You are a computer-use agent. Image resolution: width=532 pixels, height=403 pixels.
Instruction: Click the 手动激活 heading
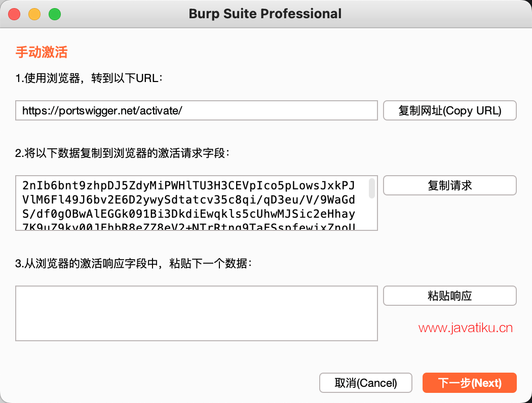[x=42, y=53]
